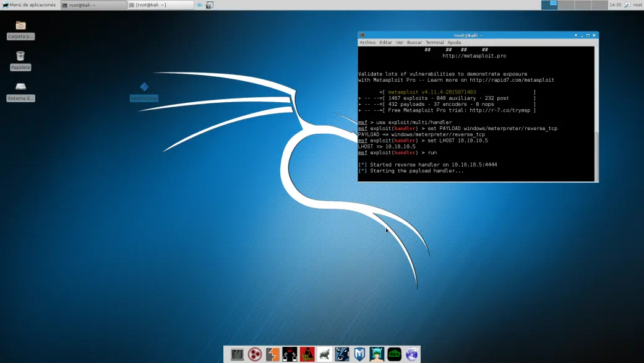Select the Papelera trash desktop icon
Image resolution: width=644 pixels, height=363 pixels.
tap(20, 61)
